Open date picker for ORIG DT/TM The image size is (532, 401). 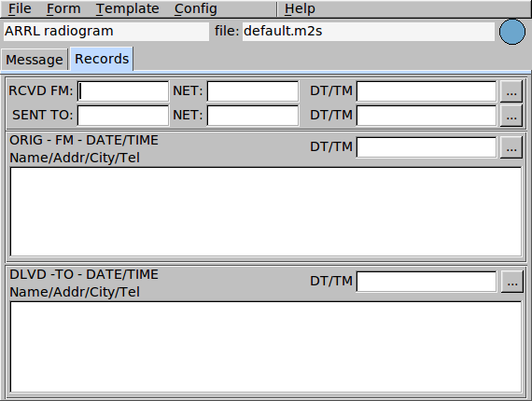click(x=511, y=147)
